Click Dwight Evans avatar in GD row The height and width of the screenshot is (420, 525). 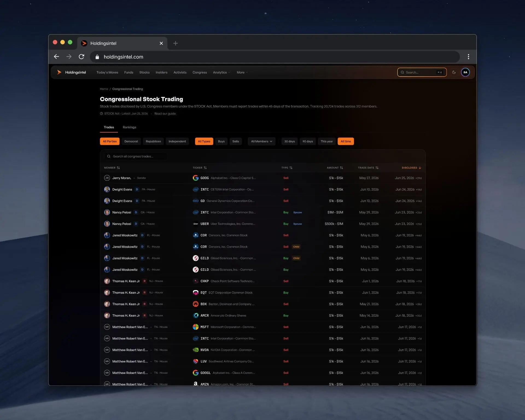107,201
